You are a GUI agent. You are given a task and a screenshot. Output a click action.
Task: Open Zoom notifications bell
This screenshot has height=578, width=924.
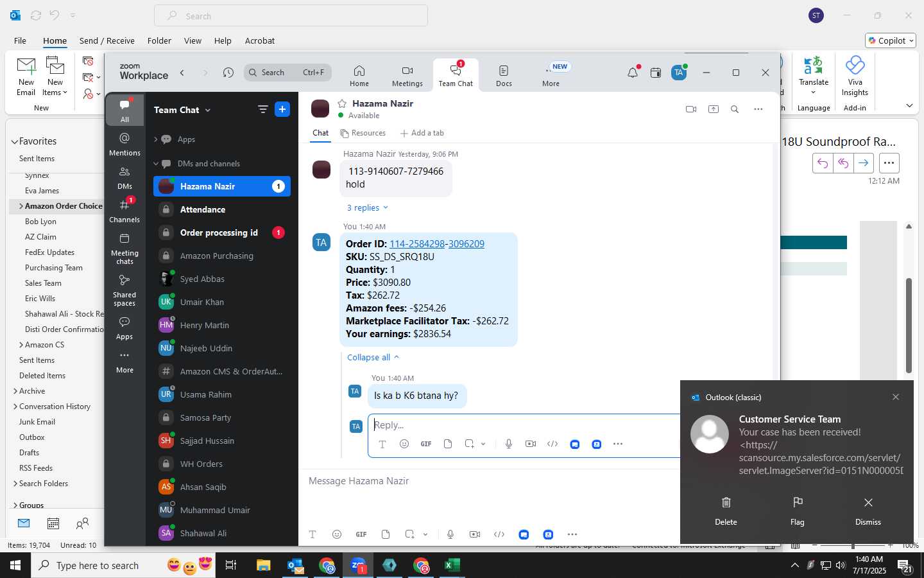click(x=633, y=73)
